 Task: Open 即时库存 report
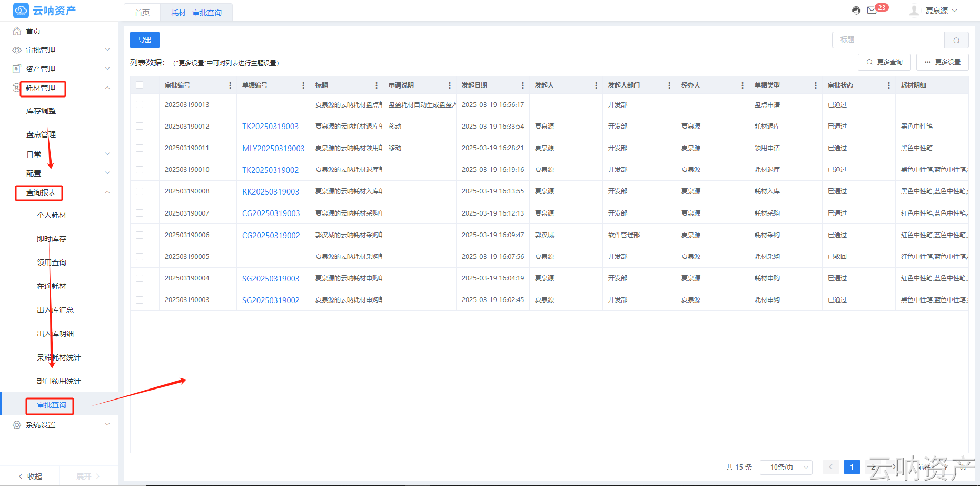pos(52,239)
